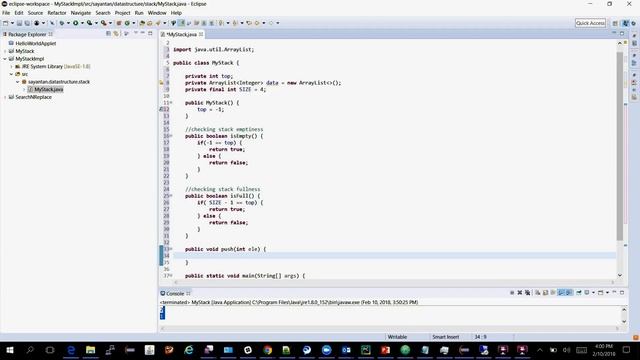Open the Navigate menu
The width and height of the screenshot is (640, 360).
click(81, 13)
